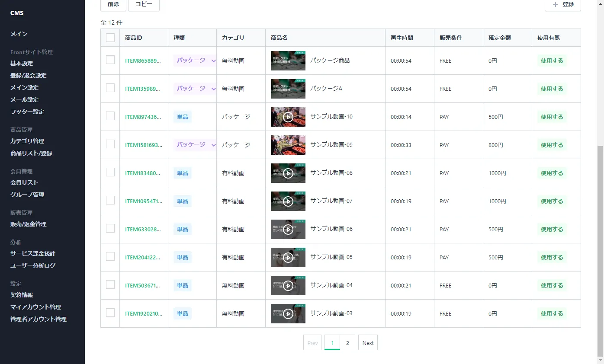Image resolution: width=604 pixels, height=364 pixels.
Task: Open カテゴリ管理 in the sidebar
Action: 27,141
